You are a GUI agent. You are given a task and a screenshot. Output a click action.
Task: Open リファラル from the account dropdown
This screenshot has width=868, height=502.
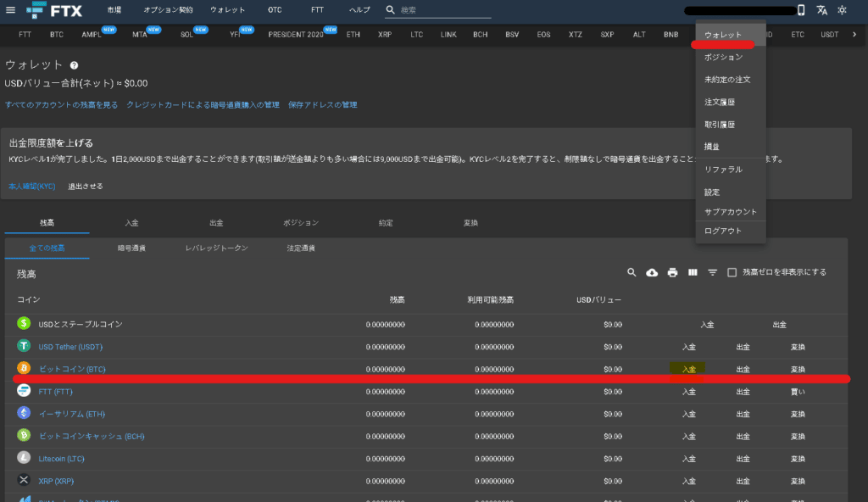(724, 170)
